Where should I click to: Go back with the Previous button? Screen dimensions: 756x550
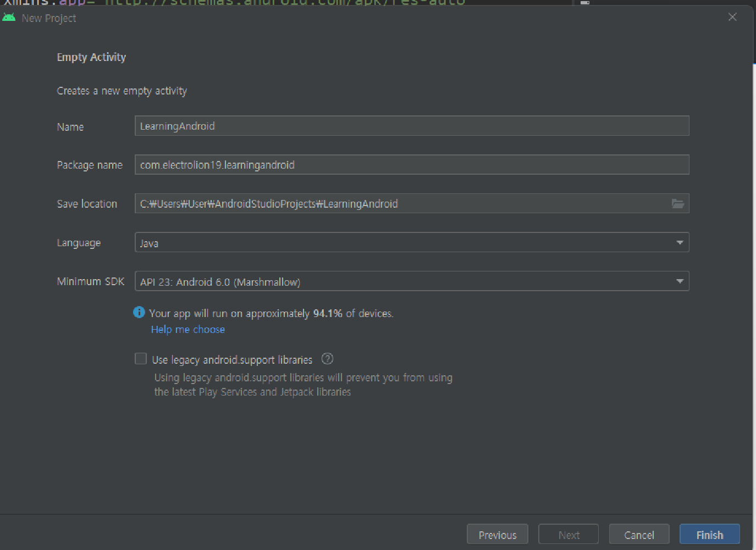pos(497,535)
